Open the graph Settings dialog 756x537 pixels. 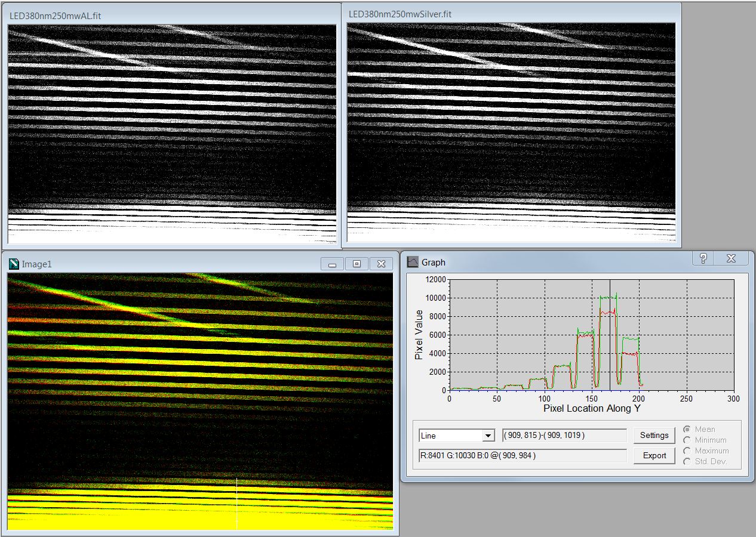coord(654,435)
